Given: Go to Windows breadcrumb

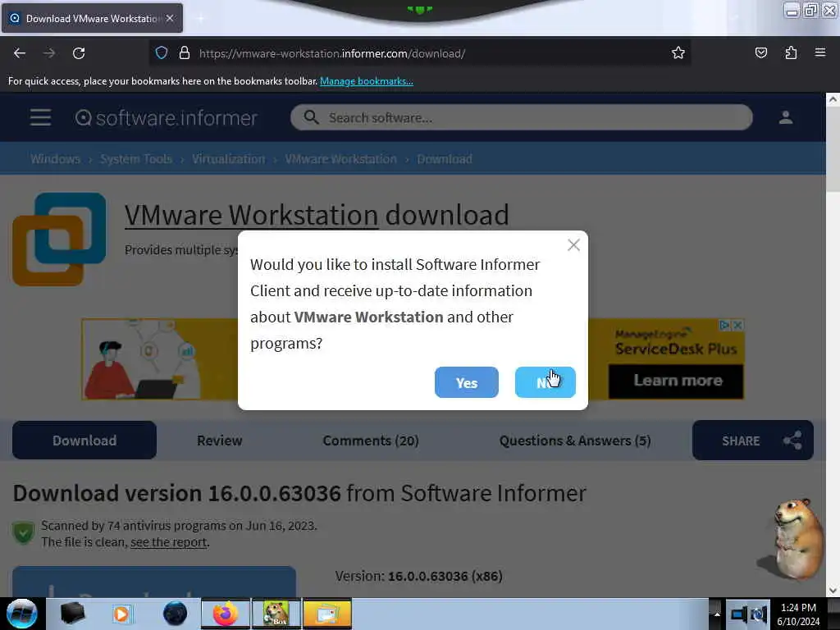Looking at the screenshot, I should (x=55, y=159).
